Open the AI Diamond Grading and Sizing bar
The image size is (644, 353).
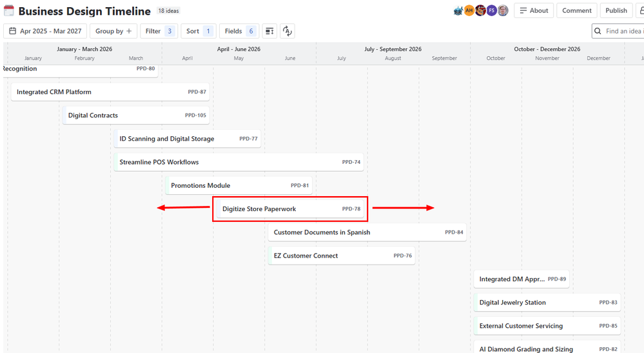click(547, 347)
